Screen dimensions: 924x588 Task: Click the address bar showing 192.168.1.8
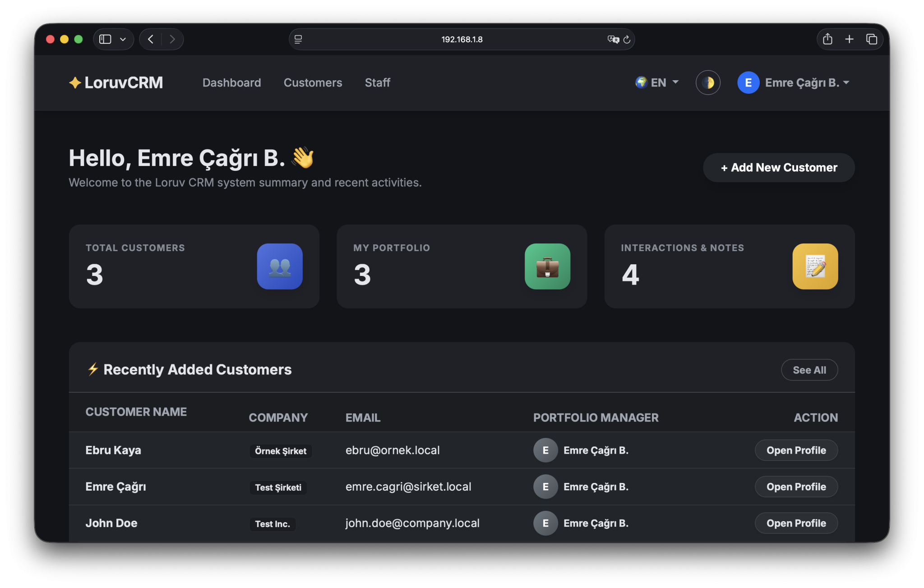point(462,39)
